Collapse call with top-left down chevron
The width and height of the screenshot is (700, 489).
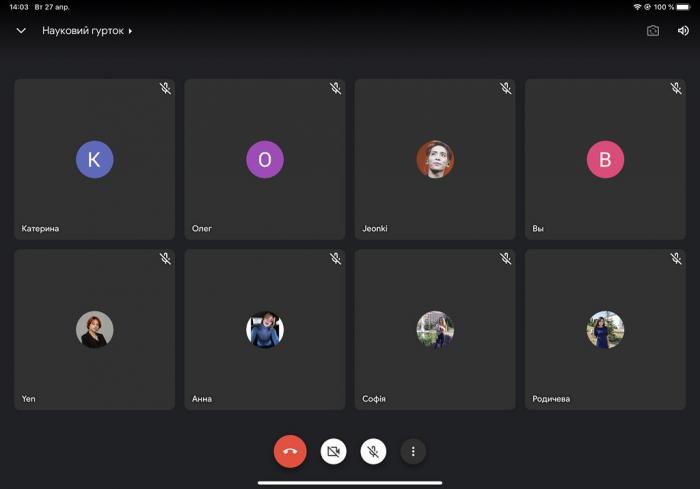[x=21, y=31]
